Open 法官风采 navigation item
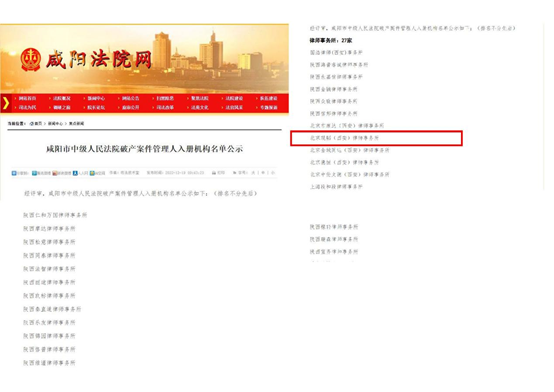Image resolution: width=554 pixels, height=392 pixels. point(234,107)
